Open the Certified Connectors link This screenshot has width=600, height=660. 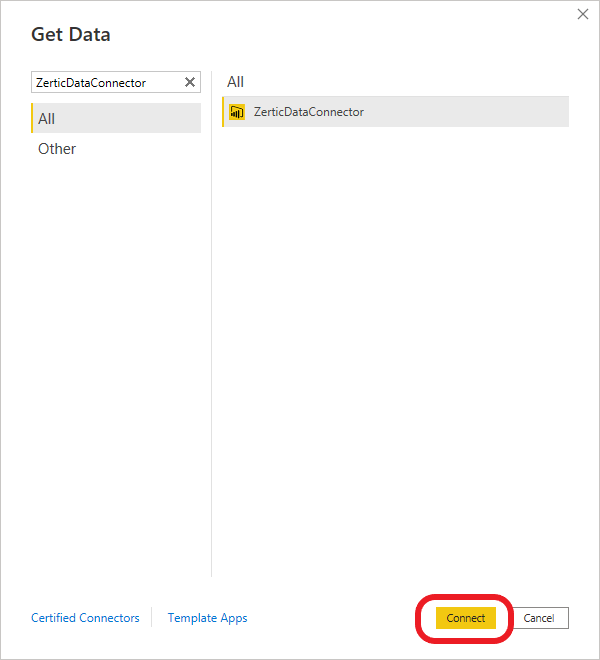click(x=85, y=618)
